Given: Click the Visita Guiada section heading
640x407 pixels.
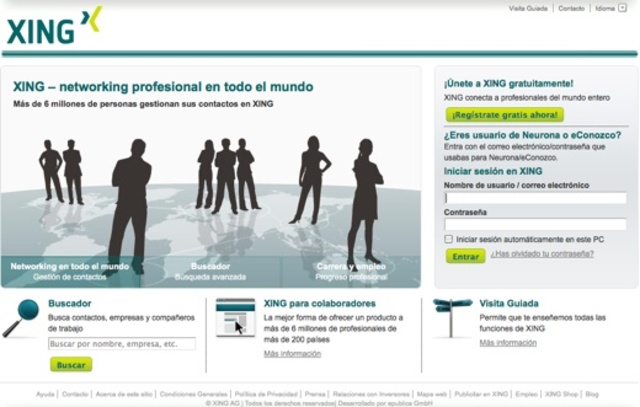Looking at the screenshot, I should pyautogui.click(x=509, y=303).
